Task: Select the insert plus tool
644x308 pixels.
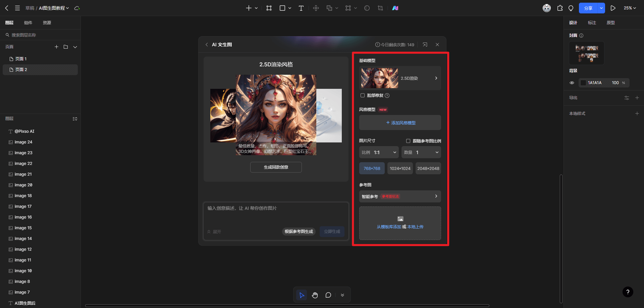Action: [x=249, y=8]
